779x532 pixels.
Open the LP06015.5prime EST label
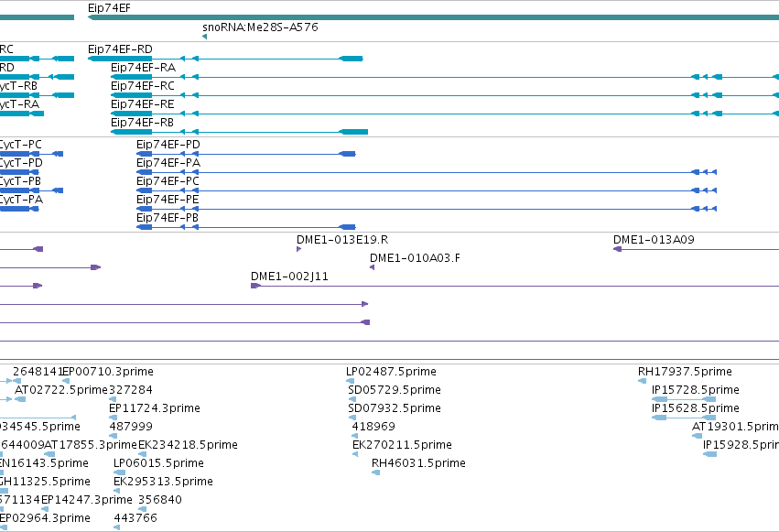pyautogui.click(x=159, y=463)
